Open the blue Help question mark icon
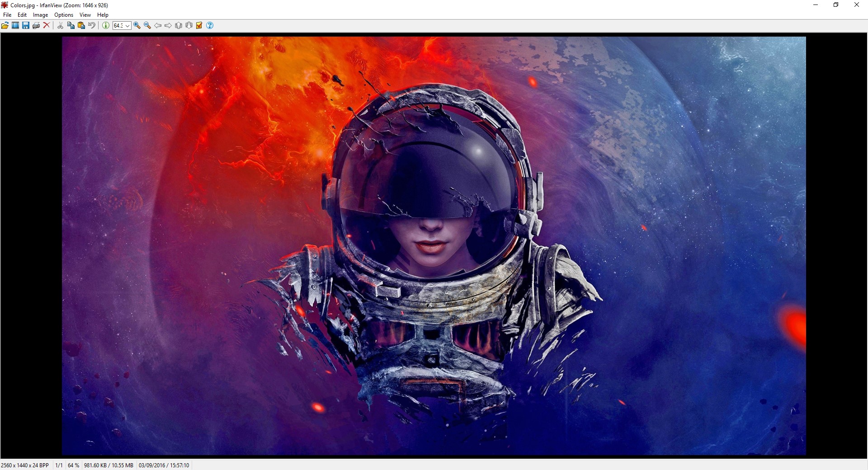Image resolution: width=868 pixels, height=470 pixels. (210, 26)
